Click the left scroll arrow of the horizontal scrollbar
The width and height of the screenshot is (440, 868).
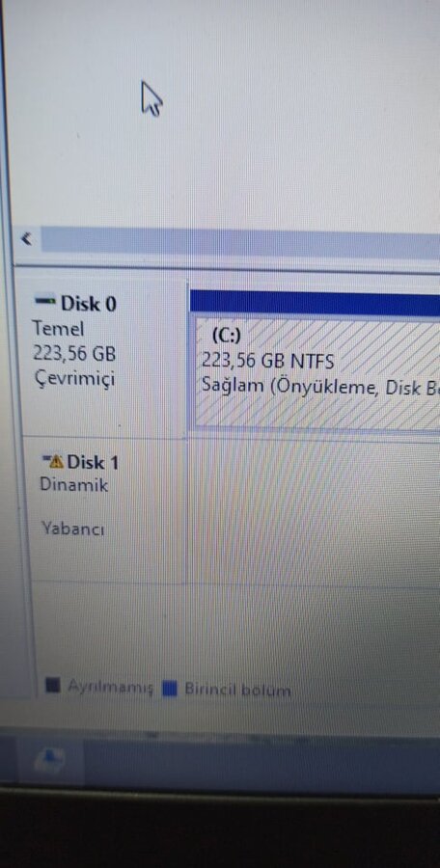27,239
